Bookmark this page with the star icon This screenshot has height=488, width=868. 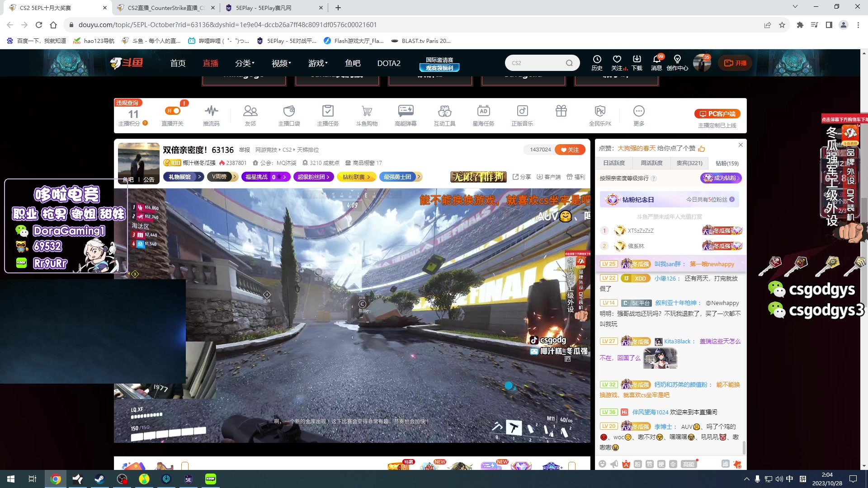click(x=782, y=25)
